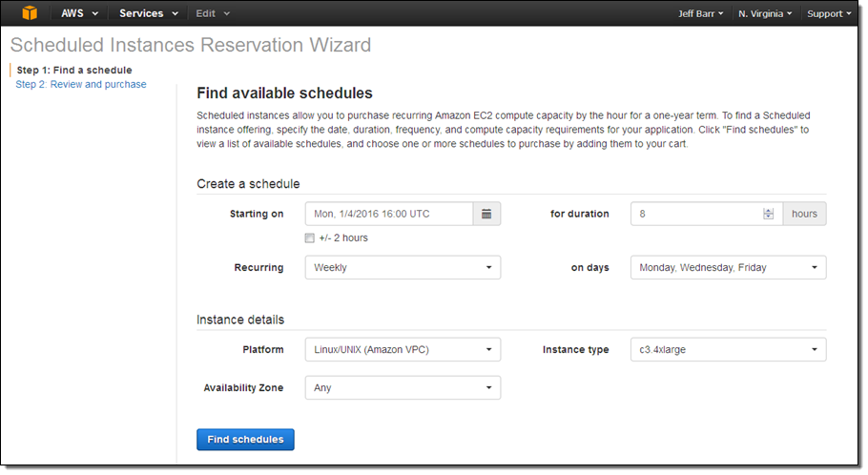Open the N. Virginia region selector
The image size is (868, 475).
pyautogui.click(x=765, y=13)
